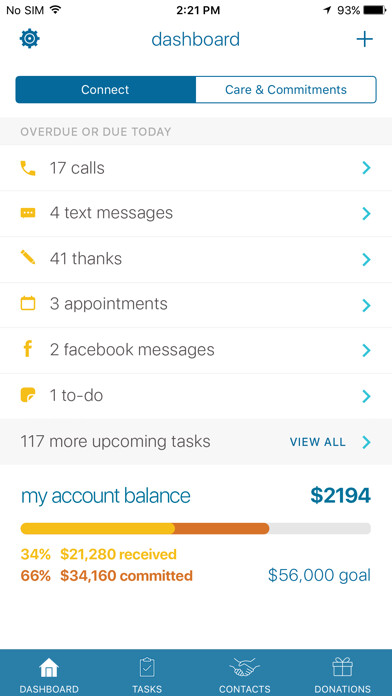392x696 pixels.
Task: Tap the received/committed progress bar
Action: 196,528
